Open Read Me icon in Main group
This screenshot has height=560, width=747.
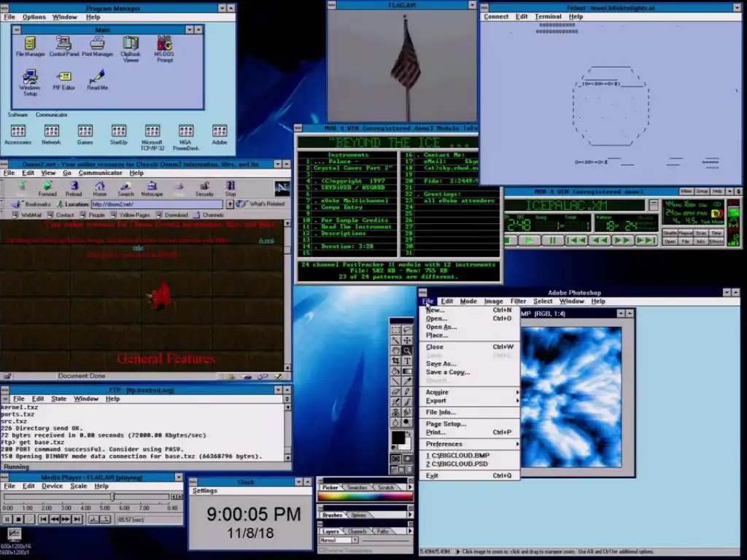(97, 80)
